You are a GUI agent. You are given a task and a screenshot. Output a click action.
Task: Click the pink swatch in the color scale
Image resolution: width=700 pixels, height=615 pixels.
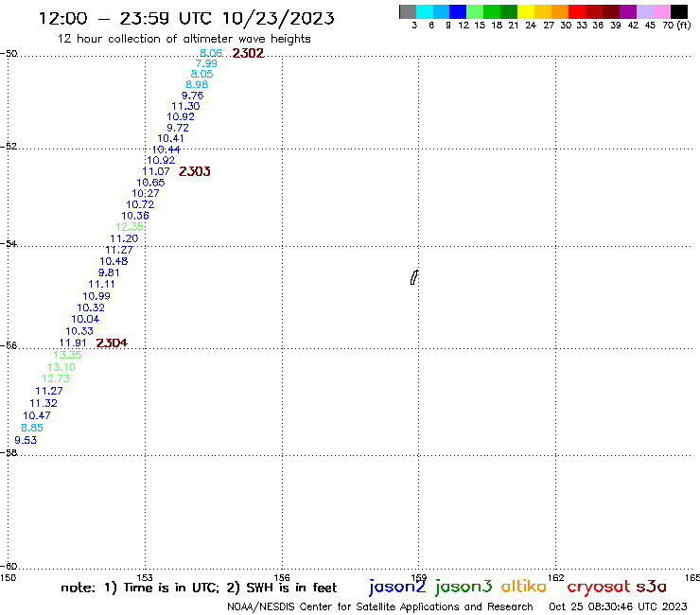coord(662,11)
